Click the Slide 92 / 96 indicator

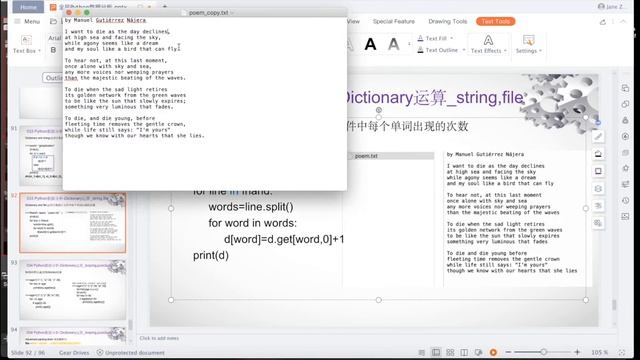27,352
